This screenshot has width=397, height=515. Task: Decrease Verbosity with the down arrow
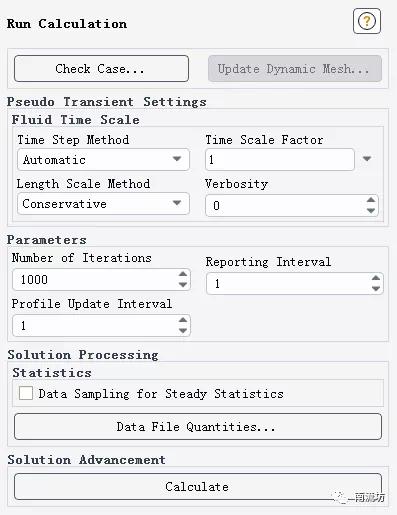coord(371,210)
